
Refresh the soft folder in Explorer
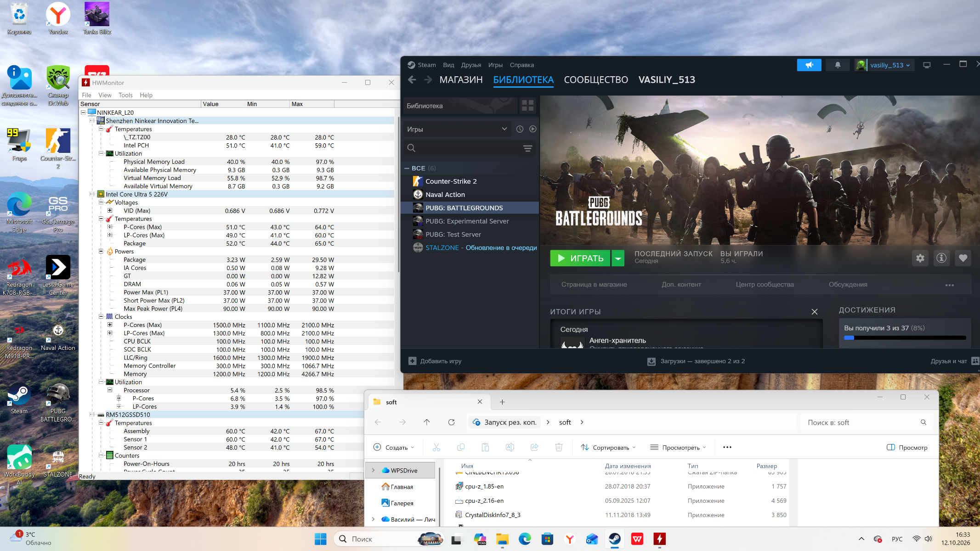pos(451,422)
